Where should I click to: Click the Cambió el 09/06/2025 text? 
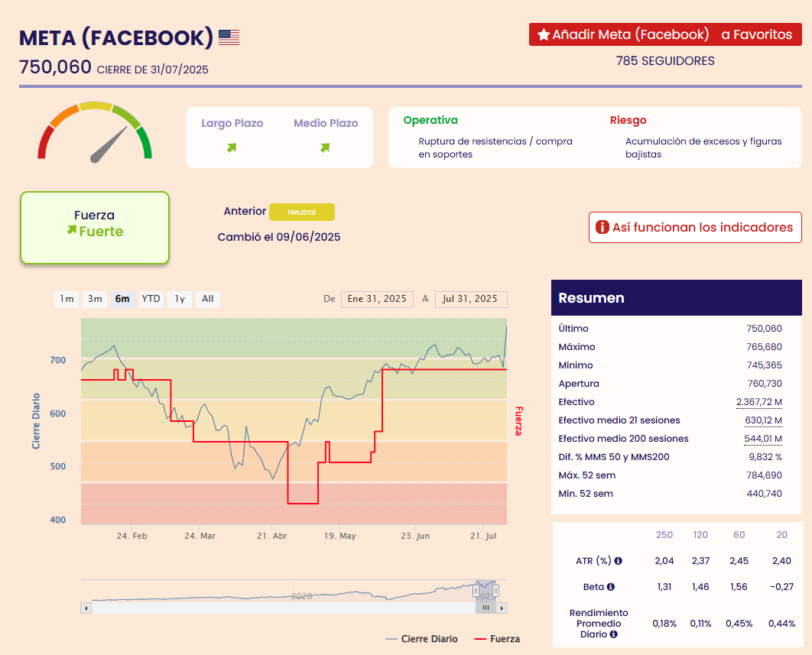[x=279, y=237]
